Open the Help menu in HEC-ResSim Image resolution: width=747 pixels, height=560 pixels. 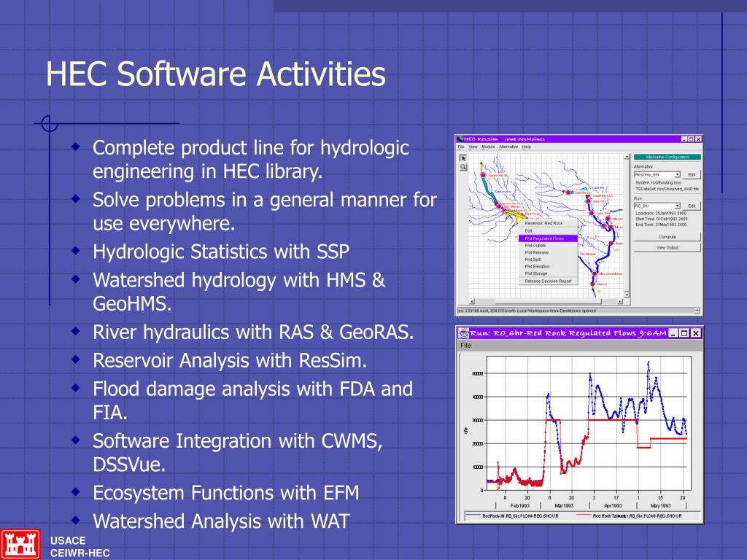point(527,147)
